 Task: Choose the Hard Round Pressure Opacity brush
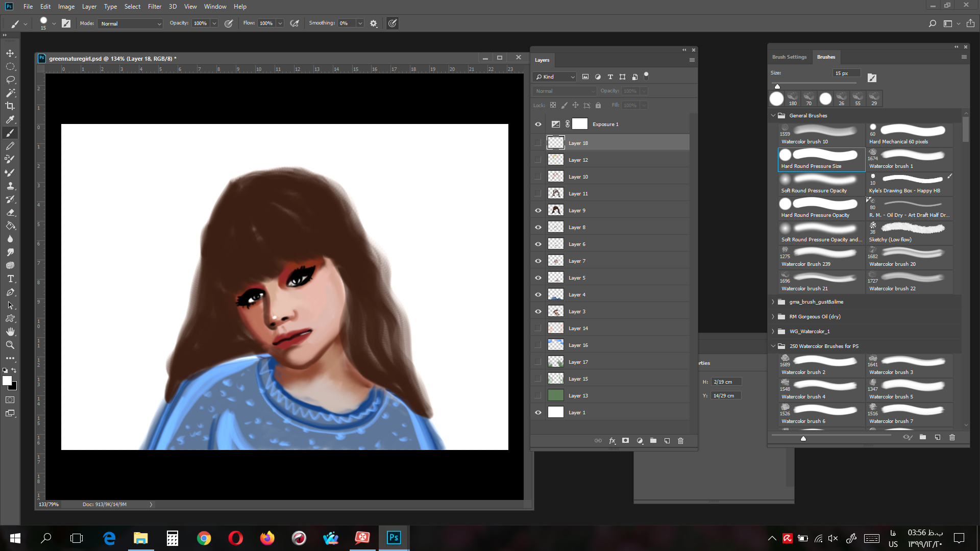click(x=821, y=209)
